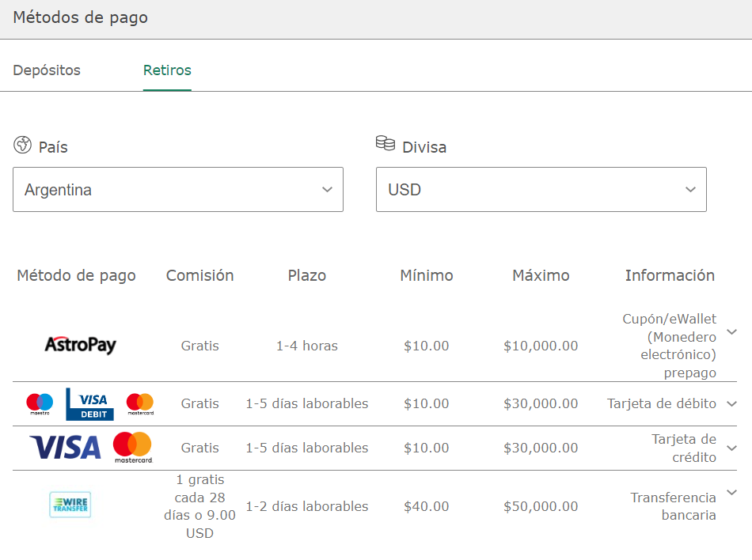
Task: Click the 'Tarjeta de débito' label
Action: (661, 403)
